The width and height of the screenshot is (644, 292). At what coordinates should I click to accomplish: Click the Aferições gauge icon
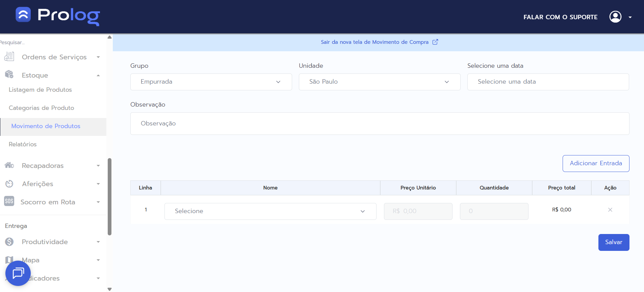(9, 184)
